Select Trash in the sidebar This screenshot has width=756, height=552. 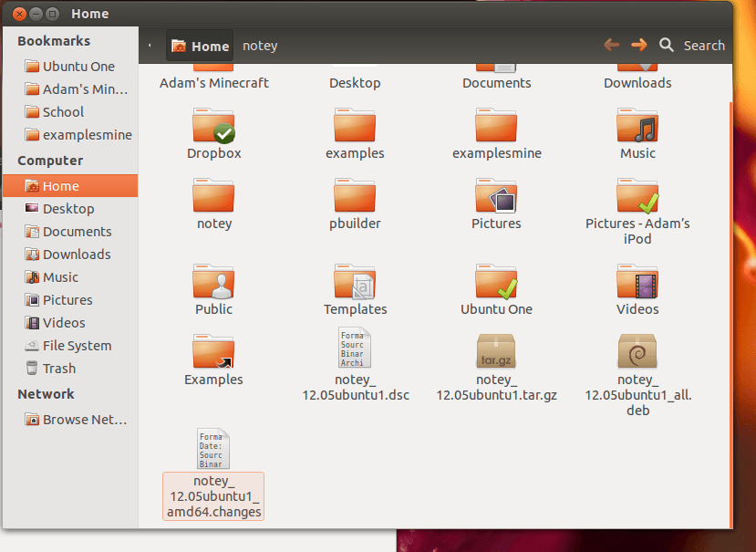click(58, 369)
